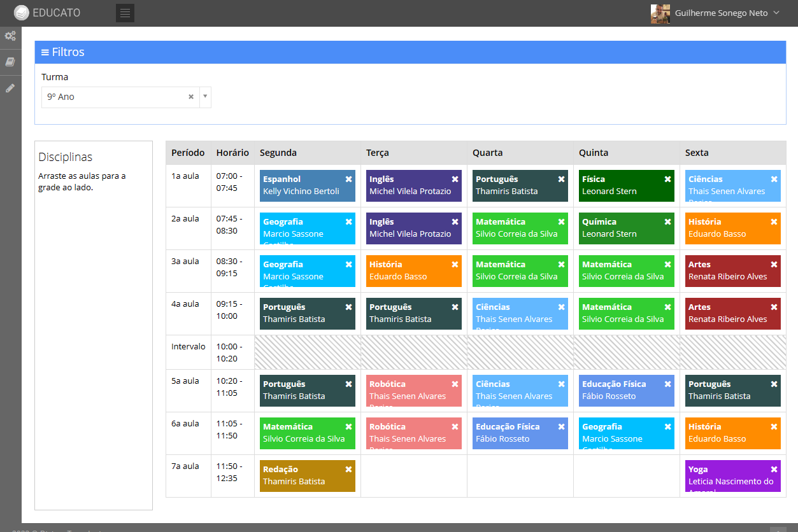798x532 pixels.
Task: Collapse the Filtros panel header
Action: pyautogui.click(x=62, y=52)
